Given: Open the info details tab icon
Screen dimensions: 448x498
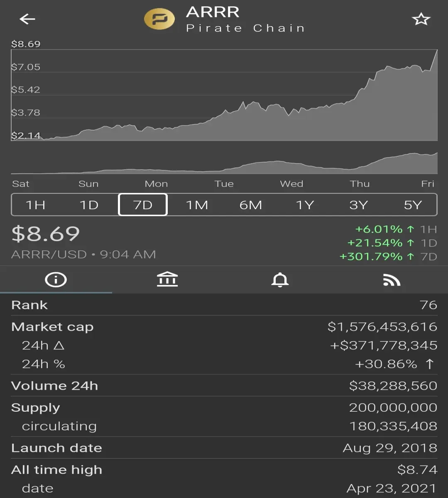Looking at the screenshot, I should [x=56, y=280].
